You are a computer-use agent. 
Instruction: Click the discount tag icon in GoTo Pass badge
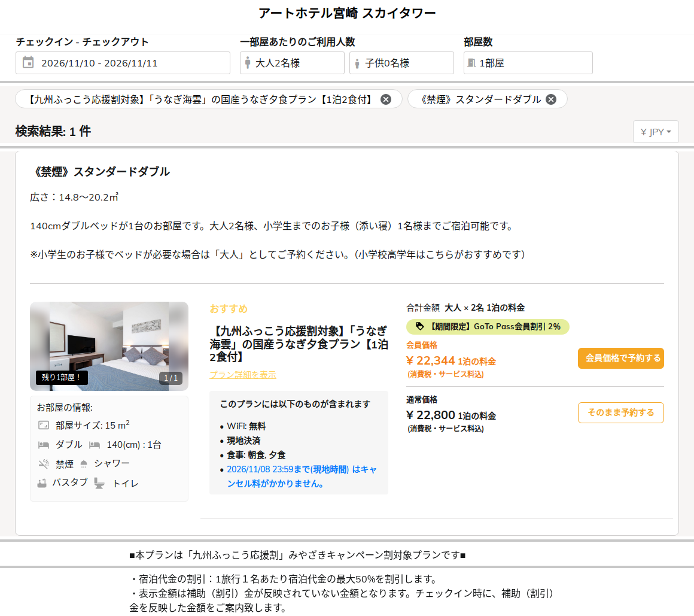click(x=419, y=326)
